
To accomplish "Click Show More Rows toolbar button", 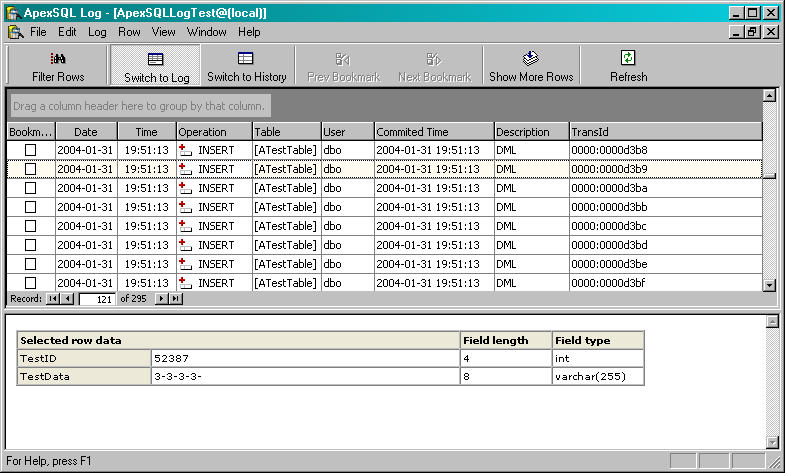I will [x=531, y=66].
